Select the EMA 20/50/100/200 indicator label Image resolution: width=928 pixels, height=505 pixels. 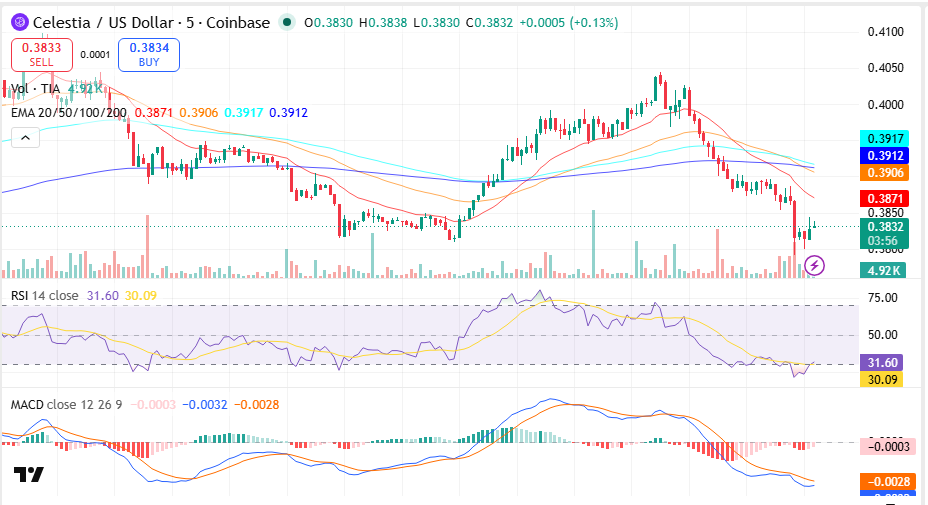point(69,112)
